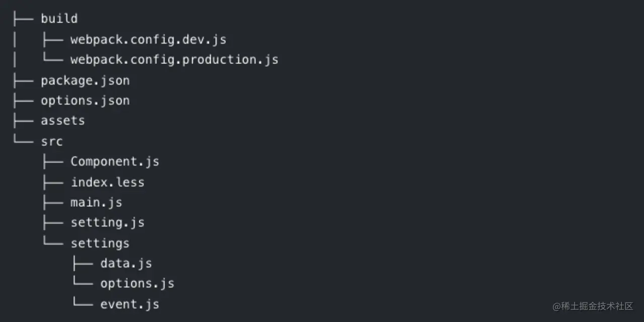644x322 pixels.
Task: Click the build folder entry
Action: pos(59,19)
